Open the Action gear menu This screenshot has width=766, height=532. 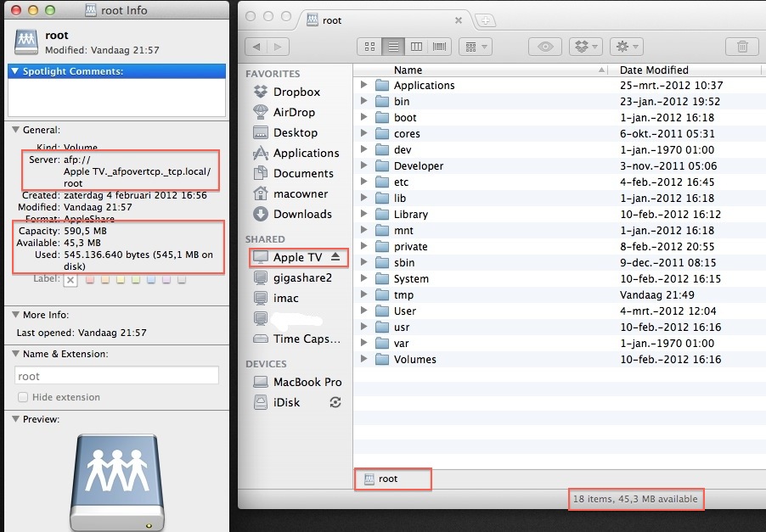[627, 47]
